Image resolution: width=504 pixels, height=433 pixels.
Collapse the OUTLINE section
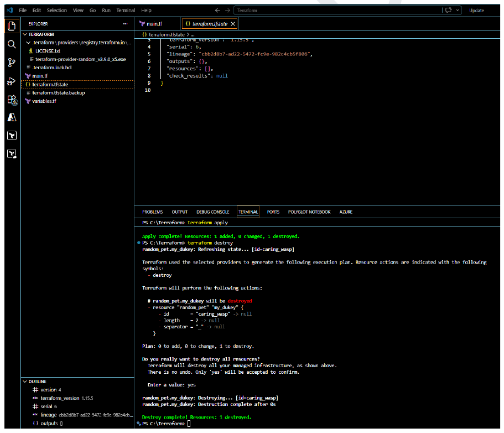click(77, 382)
